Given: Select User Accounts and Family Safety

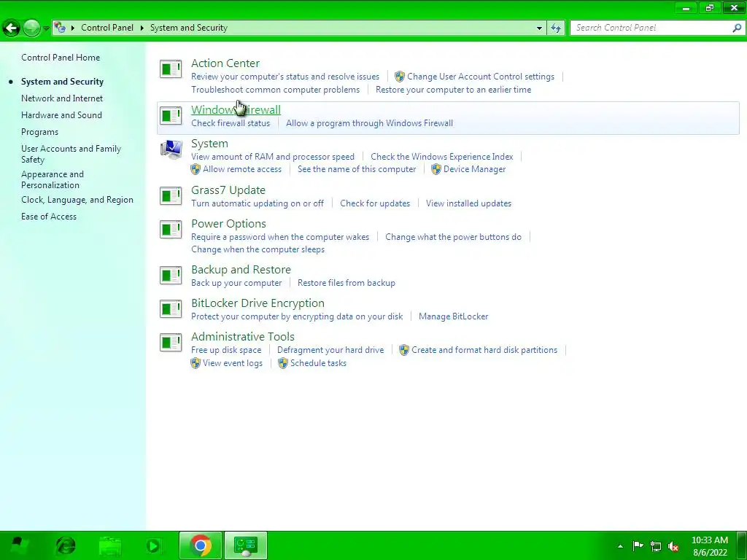Looking at the screenshot, I should [71, 154].
